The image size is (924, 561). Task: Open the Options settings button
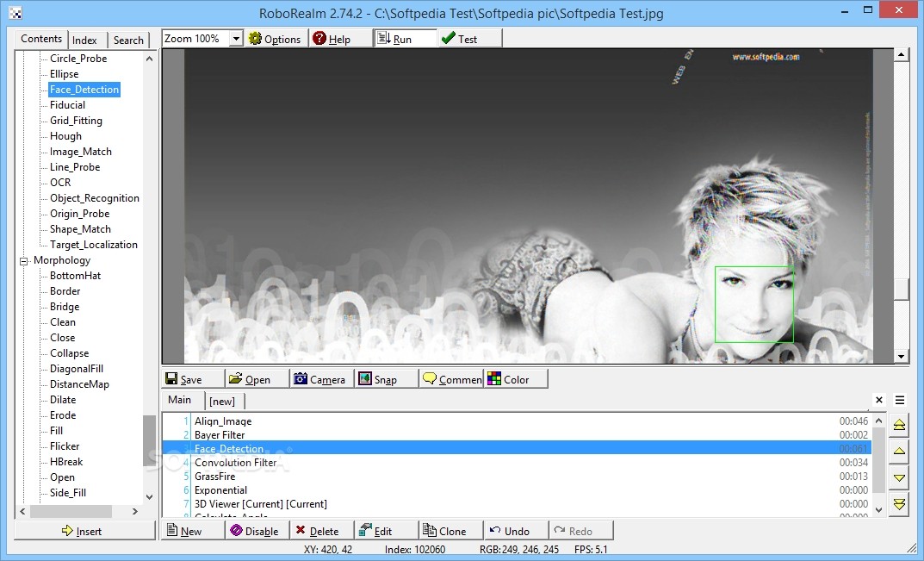pos(276,38)
